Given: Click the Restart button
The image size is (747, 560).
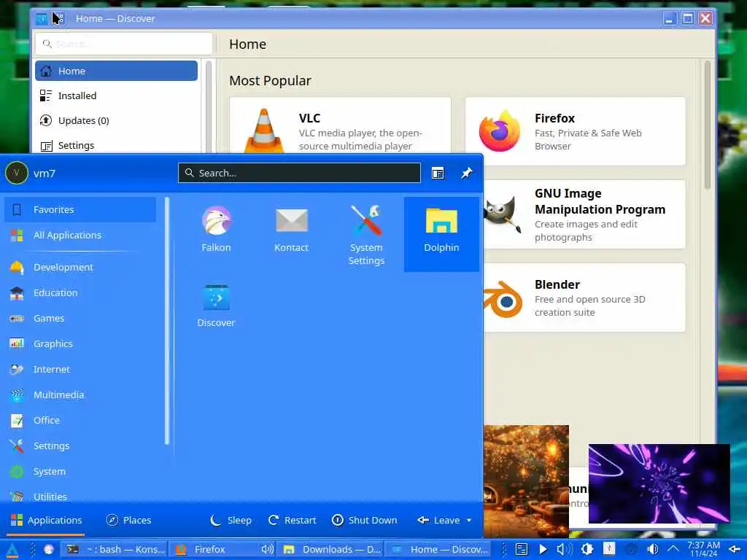Looking at the screenshot, I should [x=292, y=520].
